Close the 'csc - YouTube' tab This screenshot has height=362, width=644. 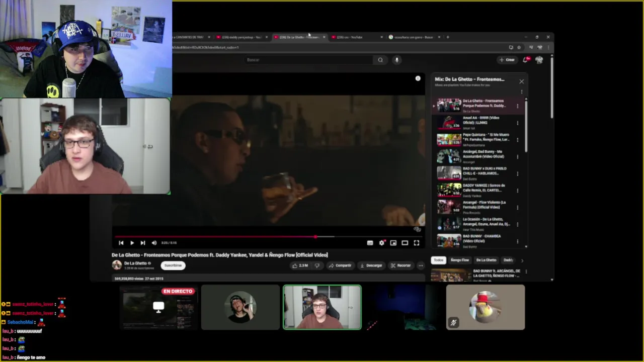tap(381, 37)
